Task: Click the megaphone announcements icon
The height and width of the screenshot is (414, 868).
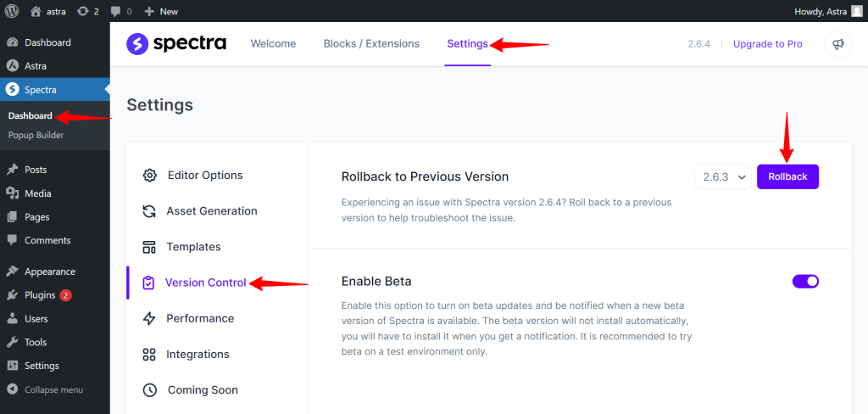Action: point(837,44)
